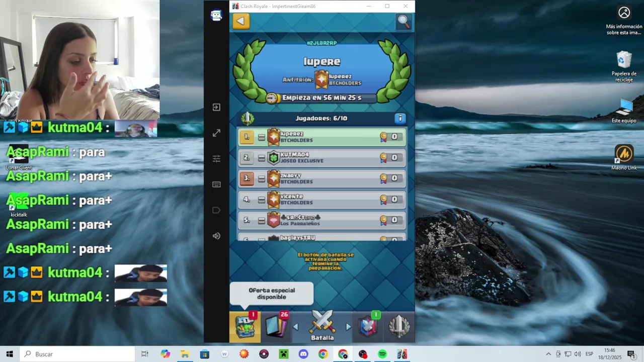Open the Events tab with crossed swords emblem
Image resolution: width=644 pixels, height=362 pixels.
tap(399, 327)
